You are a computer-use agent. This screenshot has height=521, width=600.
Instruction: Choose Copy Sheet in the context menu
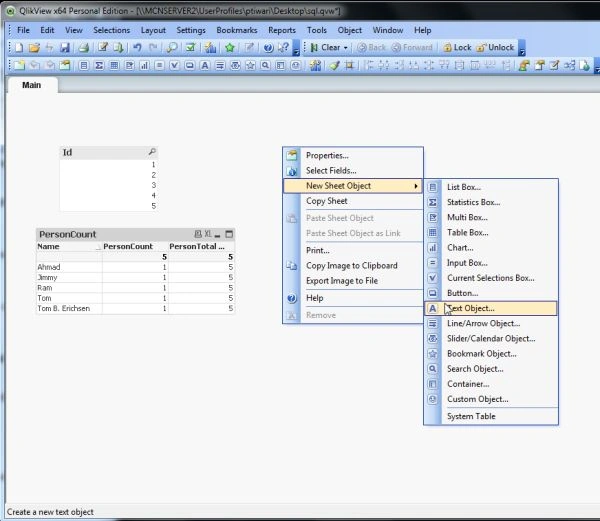click(353, 201)
